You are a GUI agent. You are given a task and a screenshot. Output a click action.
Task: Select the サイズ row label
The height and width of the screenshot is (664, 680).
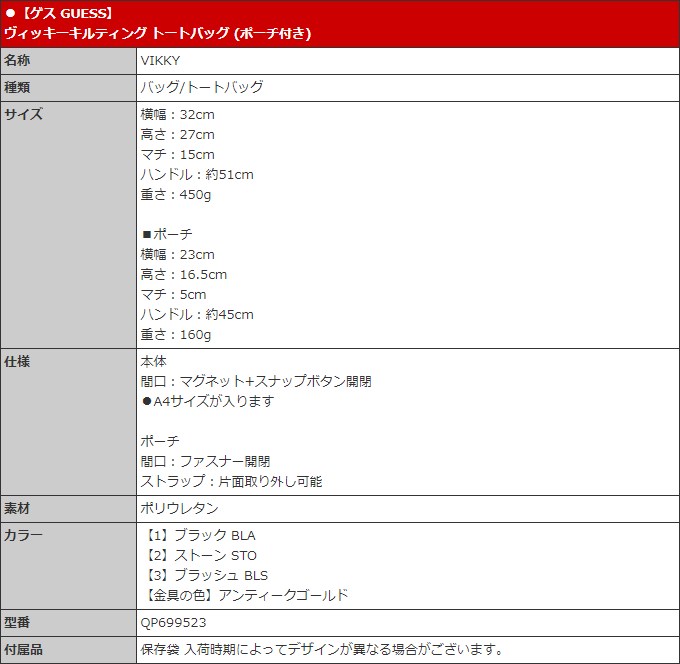tap(23, 114)
